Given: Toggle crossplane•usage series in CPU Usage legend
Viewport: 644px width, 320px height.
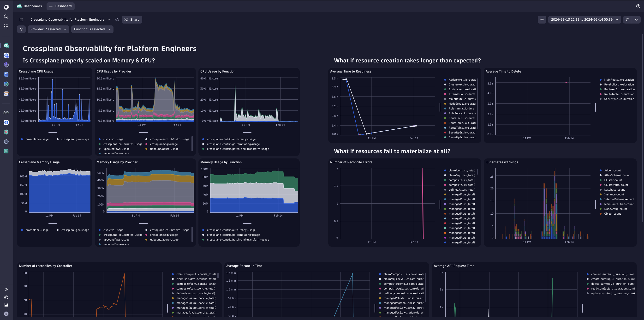Looking at the screenshot, I should point(37,139).
